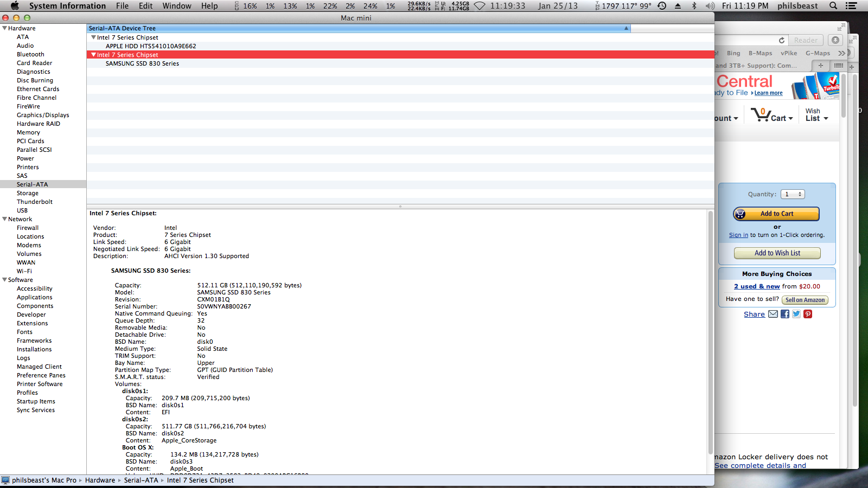Share the Amazon item on Facebook

tap(785, 314)
